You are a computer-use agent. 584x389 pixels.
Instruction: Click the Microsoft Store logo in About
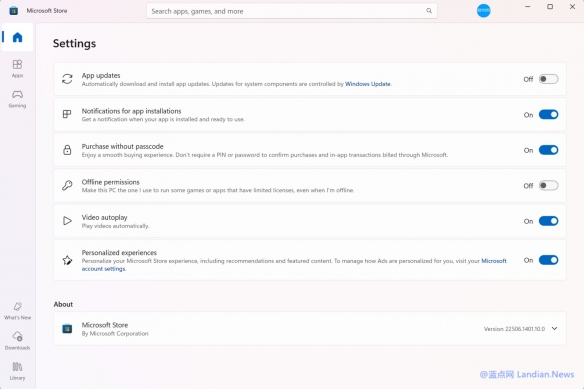tap(67, 329)
